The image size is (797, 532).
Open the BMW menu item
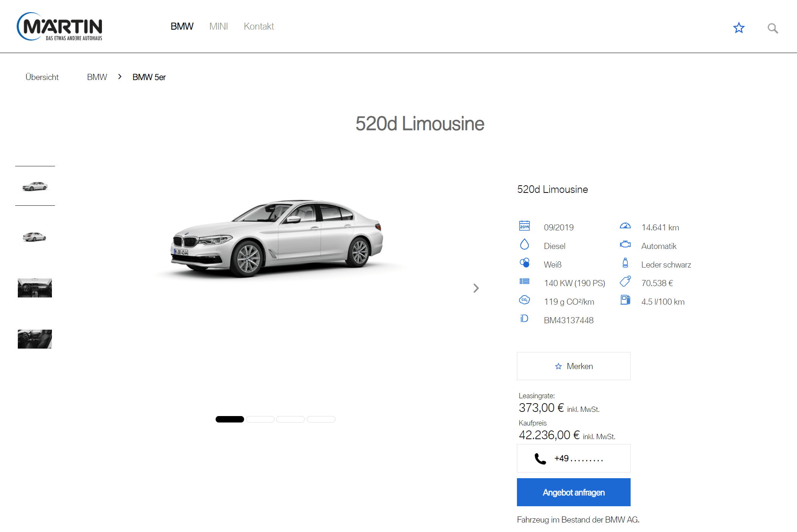182,26
